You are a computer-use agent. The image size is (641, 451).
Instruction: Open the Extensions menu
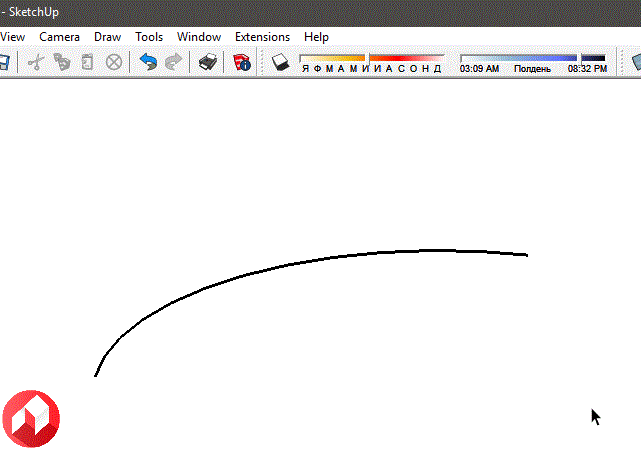(x=262, y=37)
